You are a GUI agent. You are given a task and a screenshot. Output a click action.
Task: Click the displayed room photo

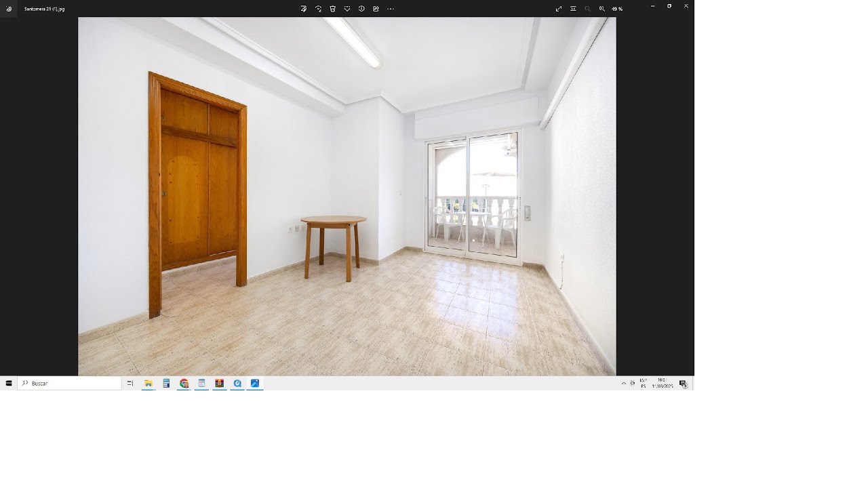347,197
